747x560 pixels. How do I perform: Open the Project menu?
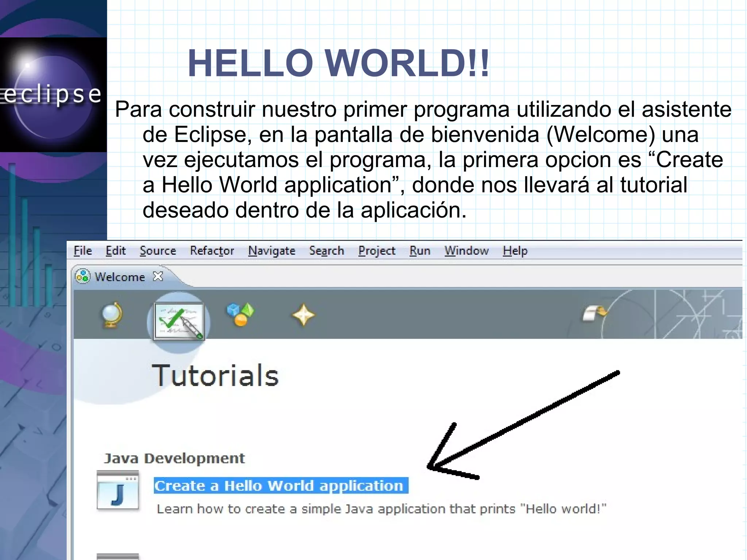(x=377, y=251)
